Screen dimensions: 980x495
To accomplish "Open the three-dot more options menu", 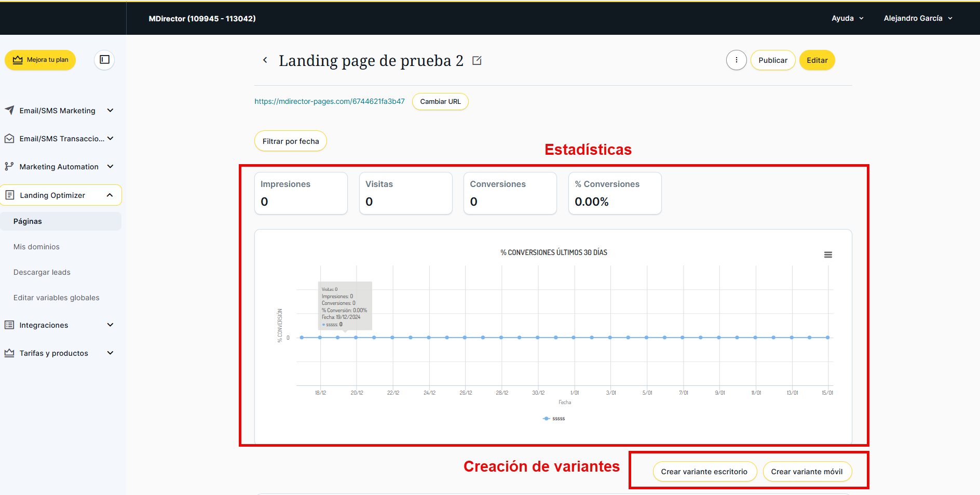I will (x=736, y=60).
